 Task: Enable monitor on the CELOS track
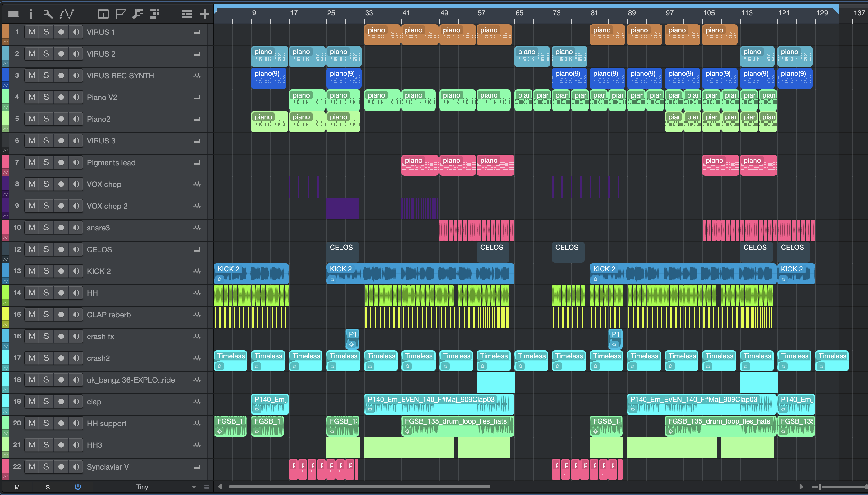76,249
